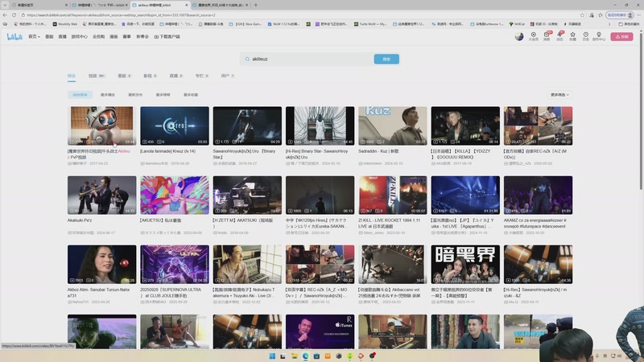The height and width of the screenshot is (362, 644).
Task: Open Akboz Atim- Sanubar Tursun title link
Action: tap(98, 292)
